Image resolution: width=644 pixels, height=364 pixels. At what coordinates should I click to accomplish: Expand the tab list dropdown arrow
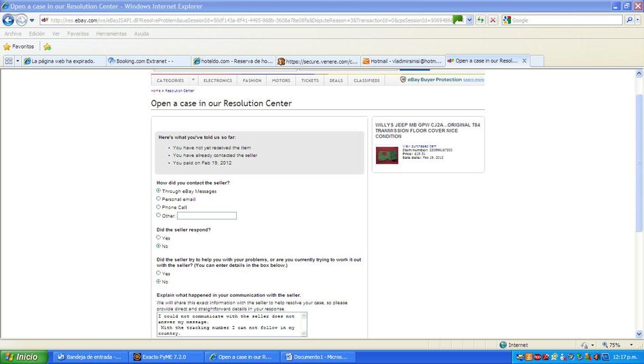(x=18, y=61)
